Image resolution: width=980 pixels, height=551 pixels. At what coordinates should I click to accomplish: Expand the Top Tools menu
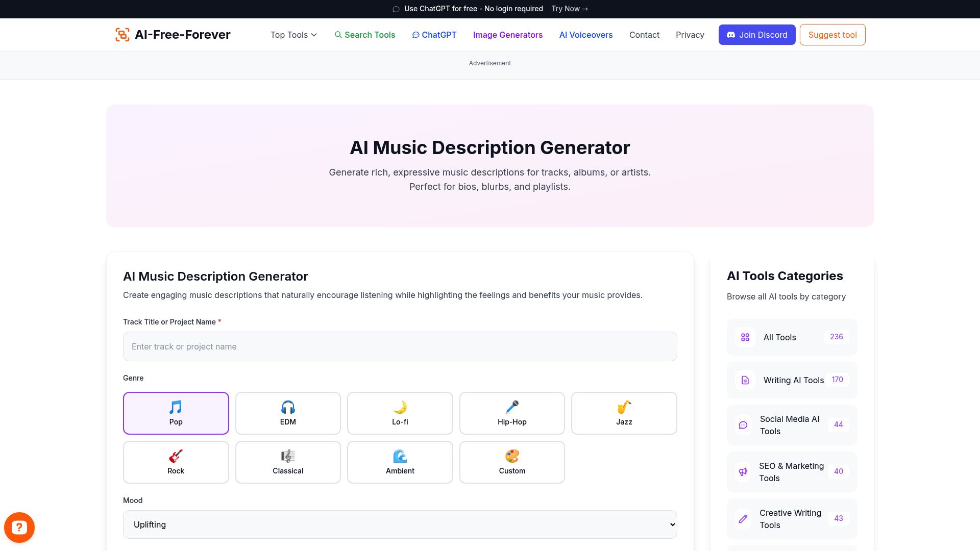pyautogui.click(x=293, y=35)
